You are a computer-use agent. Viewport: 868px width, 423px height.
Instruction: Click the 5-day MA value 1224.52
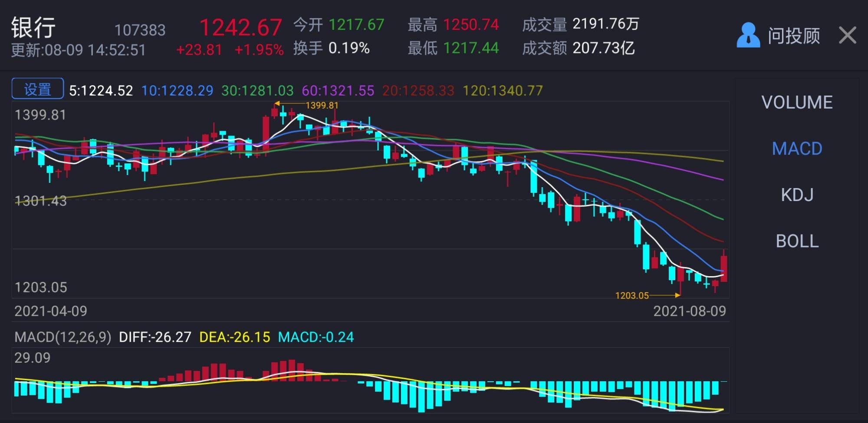click(x=101, y=90)
